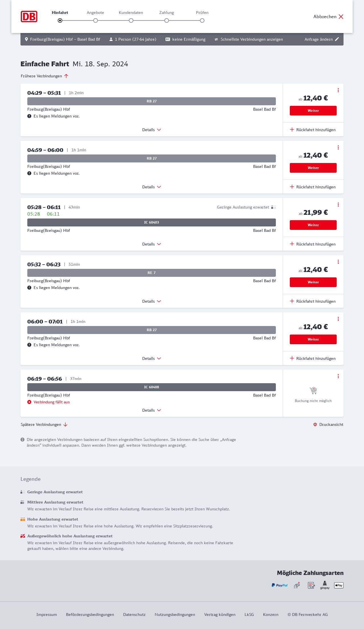Viewport: 364px width, 629px height.
Task: Click the plus icon for Rückfahrt on 05:32 trip
Action: (292, 301)
